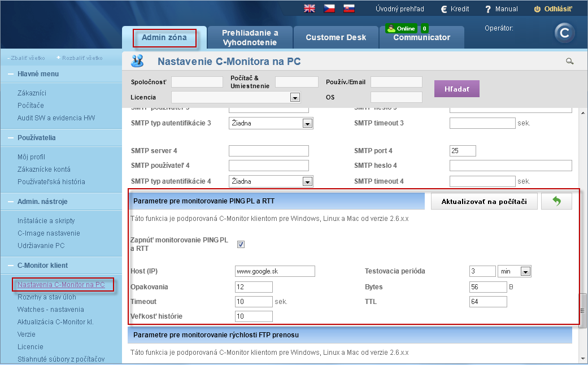Image resolution: width=588 pixels, height=365 pixels.
Task: Open Rozvrhy a stav úloh
Action: pyautogui.click(x=47, y=297)
